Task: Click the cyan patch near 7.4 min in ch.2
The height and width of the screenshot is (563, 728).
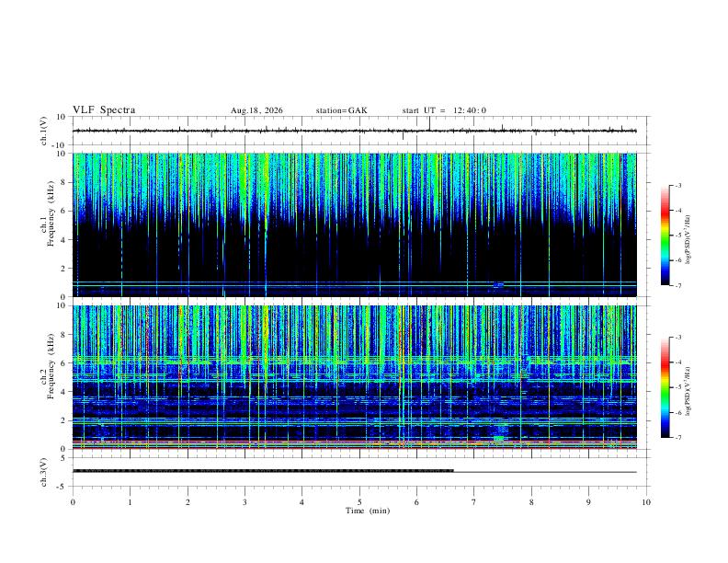Action: 499,438
